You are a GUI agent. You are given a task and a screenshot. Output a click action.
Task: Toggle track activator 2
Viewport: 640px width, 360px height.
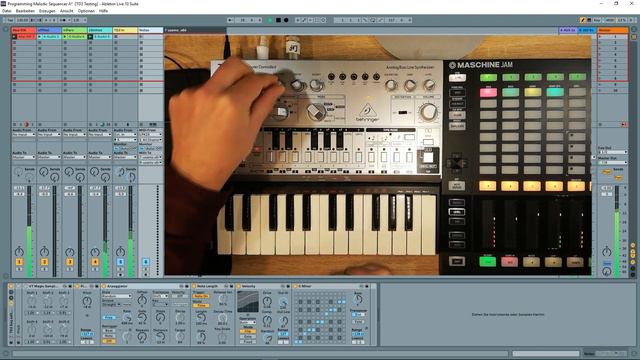click(44, 262)
